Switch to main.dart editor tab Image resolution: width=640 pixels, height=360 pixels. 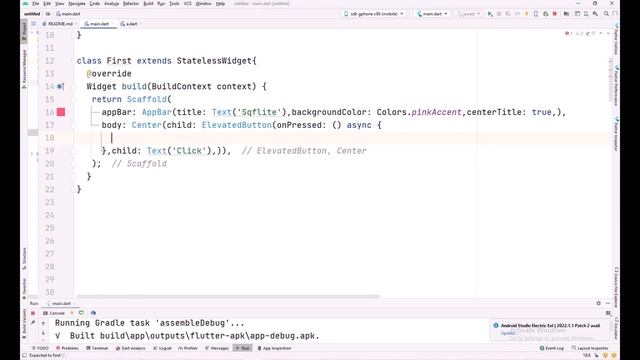98,24
